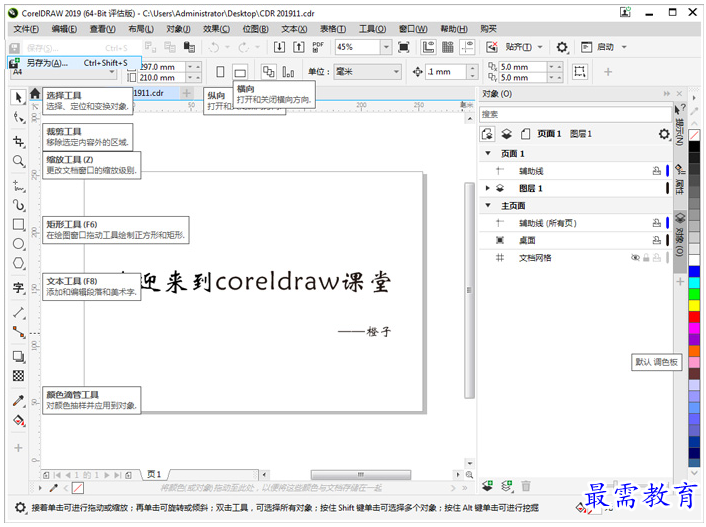The width and height of the screenshot is (706, 527).
Task: Open the 对象(J) menu
Action: point(178,29)
